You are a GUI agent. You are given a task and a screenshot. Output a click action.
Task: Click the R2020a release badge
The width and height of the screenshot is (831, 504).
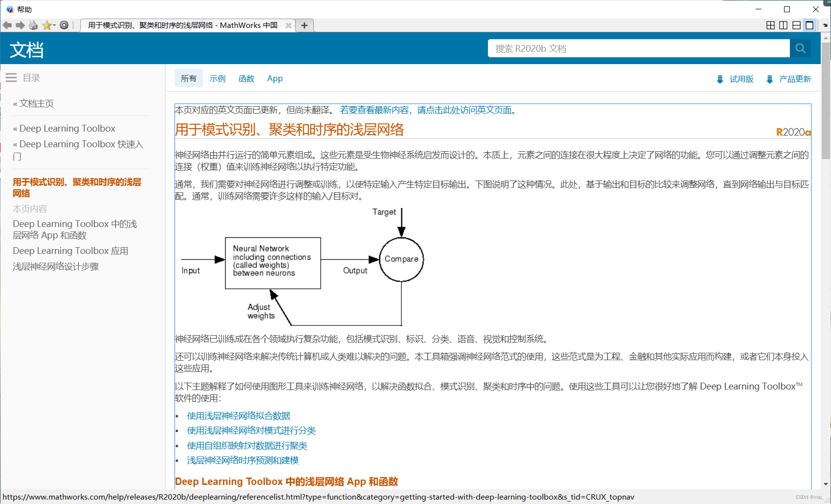tap(793, 132)
